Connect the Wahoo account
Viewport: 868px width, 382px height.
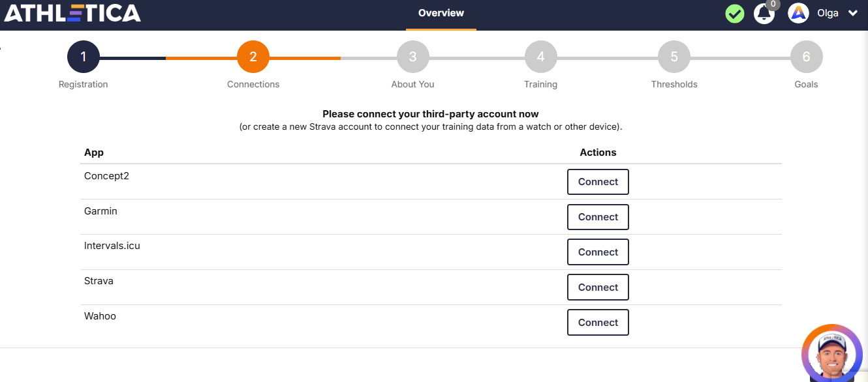pos(598,323)
